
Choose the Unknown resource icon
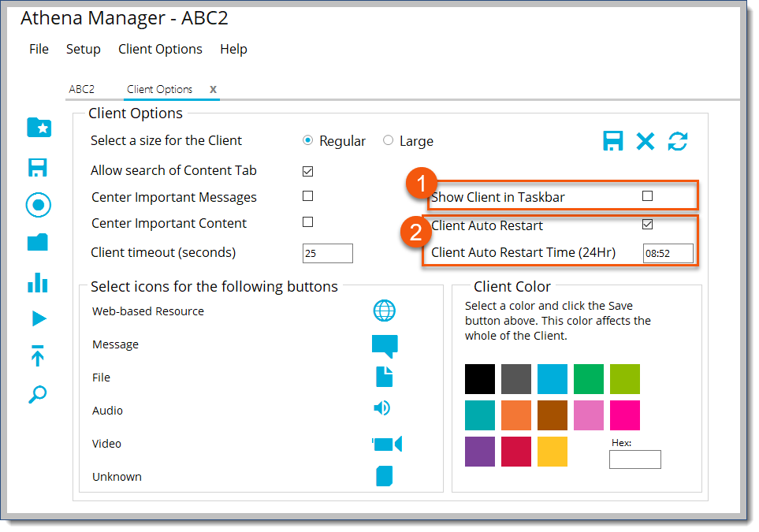[x=385, y=476]
